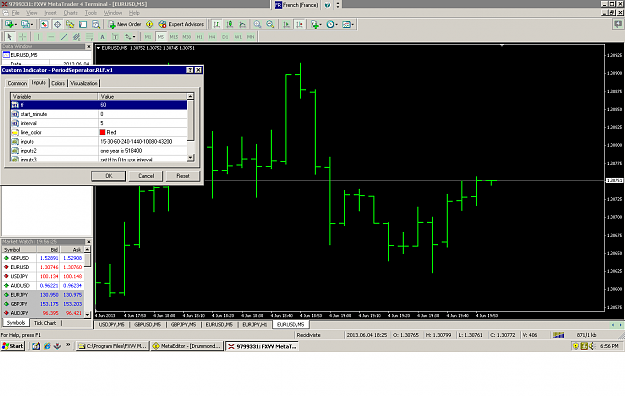The height and width of the screenshot is (396, 625).
Task: Open the Tick Chart tab
Action: pyautogui.click(x=45, y=323)
